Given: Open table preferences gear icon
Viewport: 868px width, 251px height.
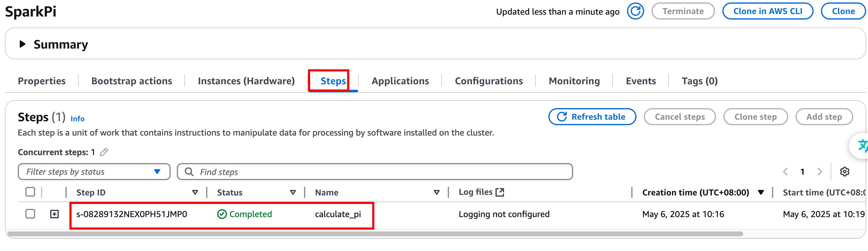Looking at the screenshot, I should (x=844, y=172).
